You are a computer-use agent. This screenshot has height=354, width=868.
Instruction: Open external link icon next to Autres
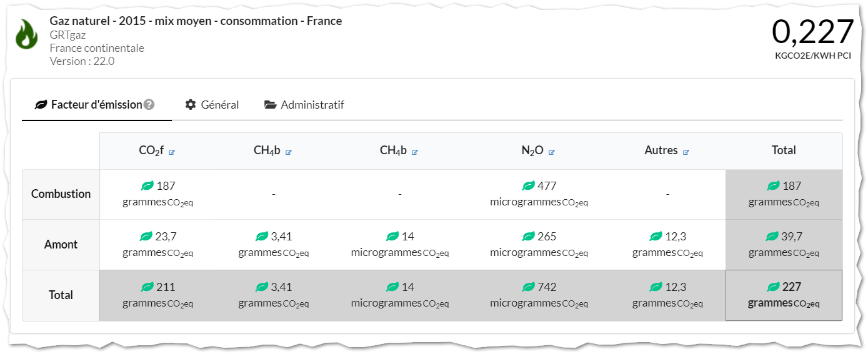point(686,152)
